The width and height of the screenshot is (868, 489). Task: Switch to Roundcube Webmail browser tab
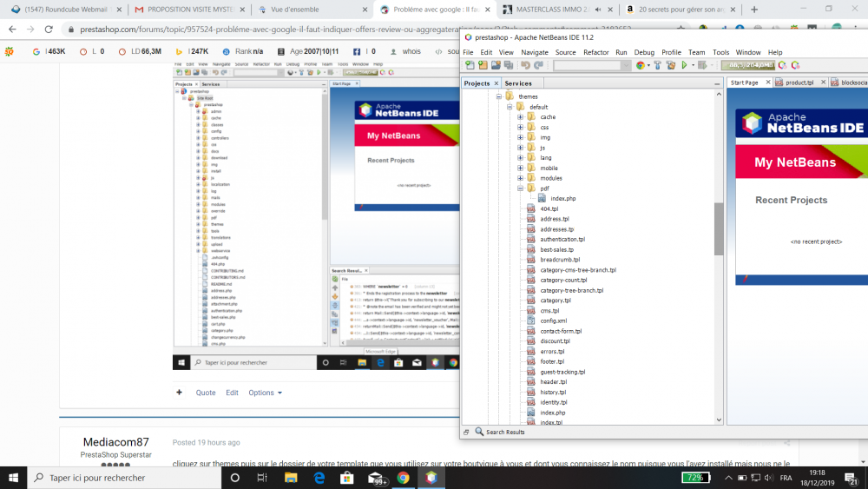[x=65, y=10]
